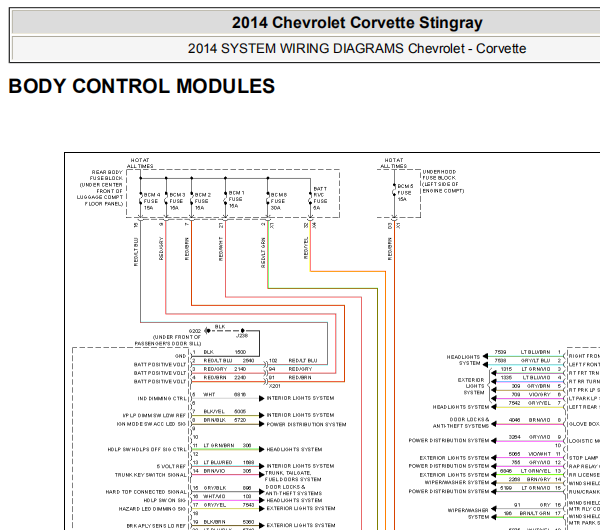The height and width of the screenshot is (530, 600).
Task: Click the 'GRY/BRN' wire label on pin 5
Action: click(539, 386)
